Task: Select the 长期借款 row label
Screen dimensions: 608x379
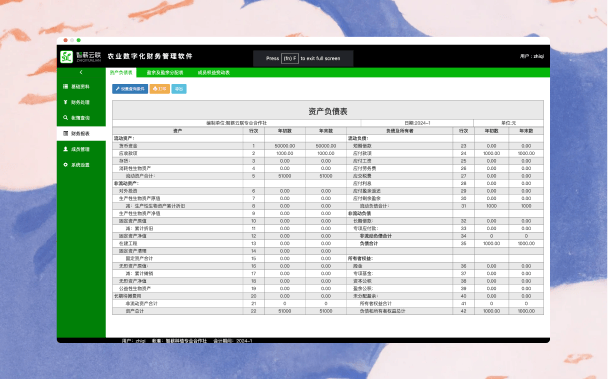Action: 363,221
